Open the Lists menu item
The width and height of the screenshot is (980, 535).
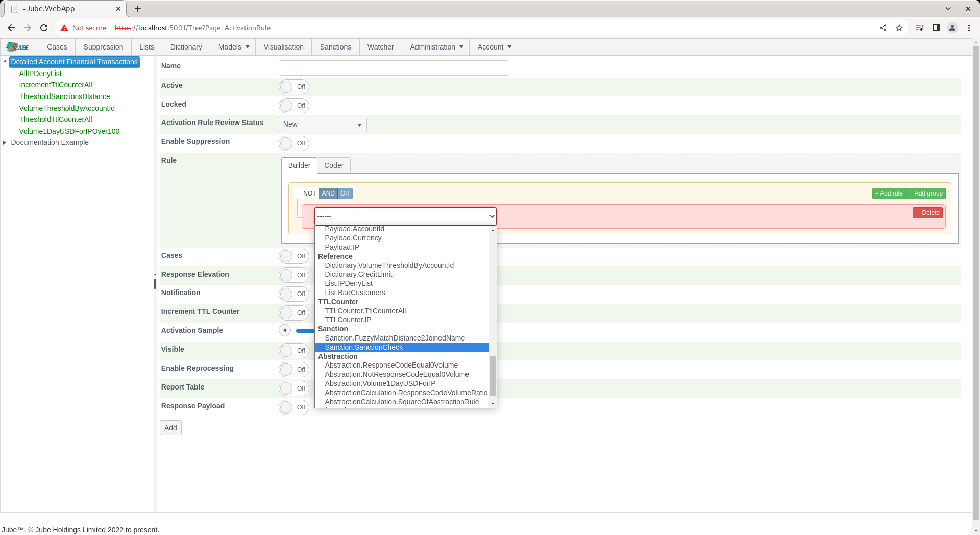146,47
